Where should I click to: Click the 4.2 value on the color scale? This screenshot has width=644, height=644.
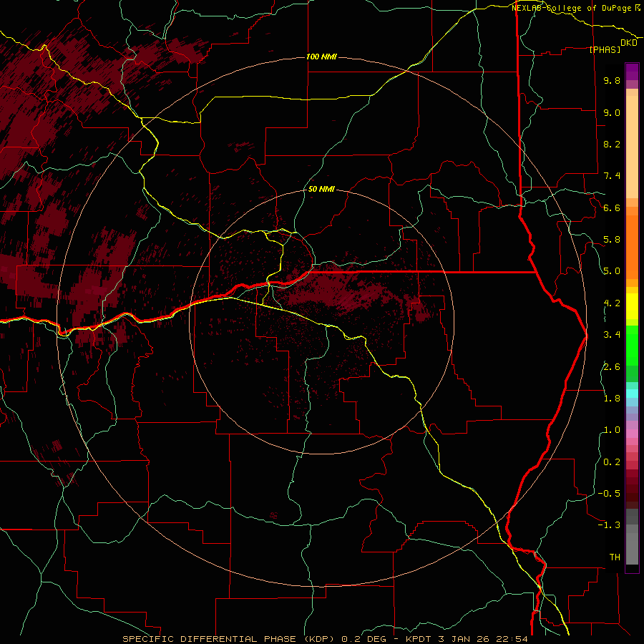612,303
